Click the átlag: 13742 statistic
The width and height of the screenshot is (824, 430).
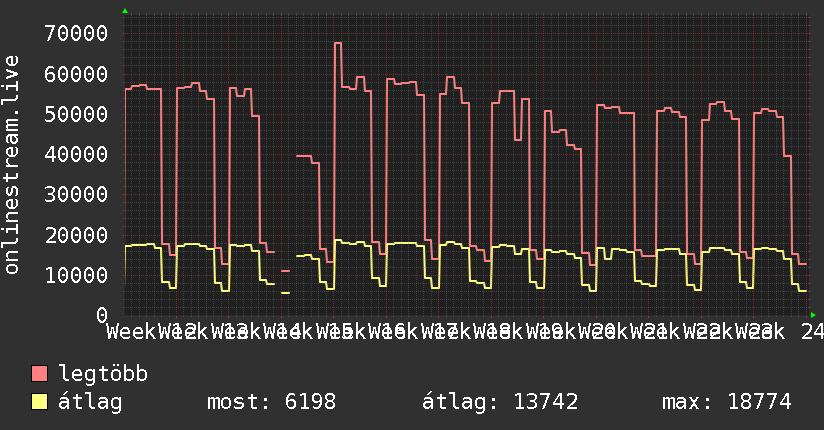(500, 402)
